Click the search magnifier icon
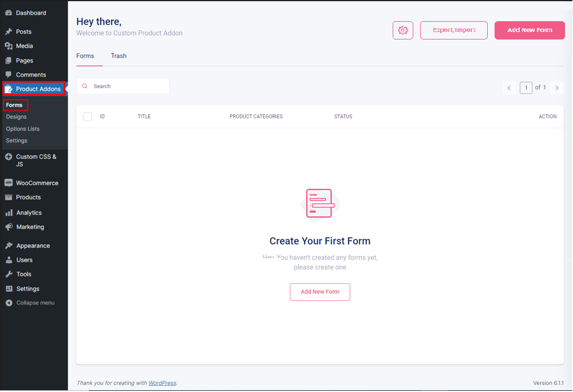Image resolution: width=573 pixels, height=392 pixels. [x=85, y=86]
